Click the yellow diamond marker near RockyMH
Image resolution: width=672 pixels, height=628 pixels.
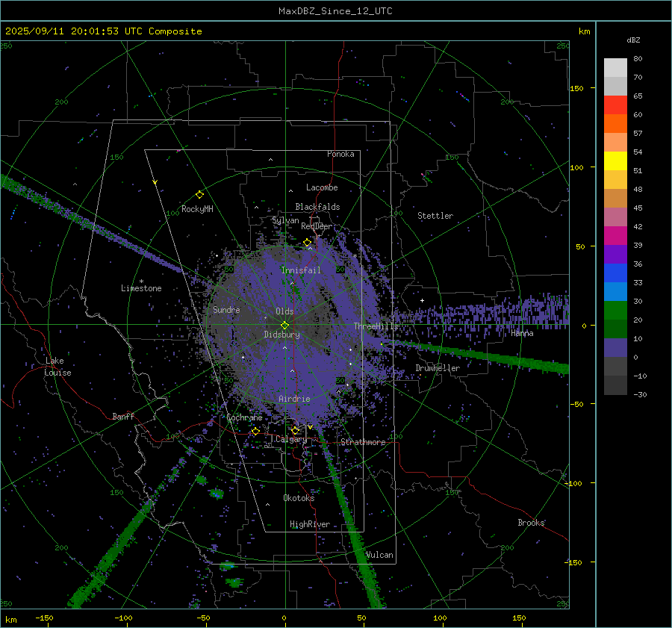pyautogui.click(x=199, y=195)
